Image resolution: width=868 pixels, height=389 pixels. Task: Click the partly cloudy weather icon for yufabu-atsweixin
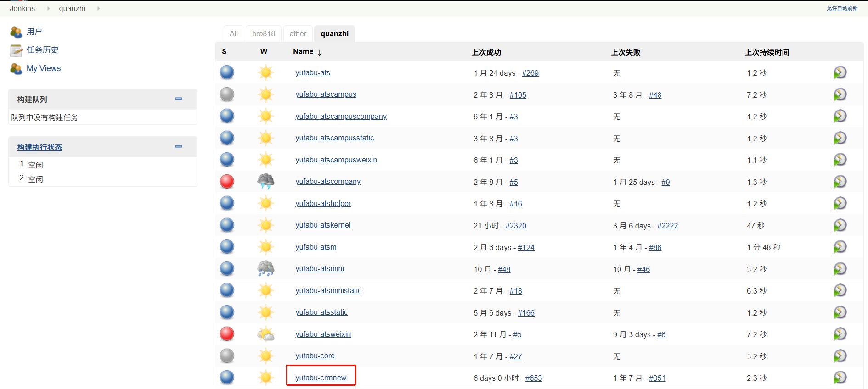click(265, 334)
